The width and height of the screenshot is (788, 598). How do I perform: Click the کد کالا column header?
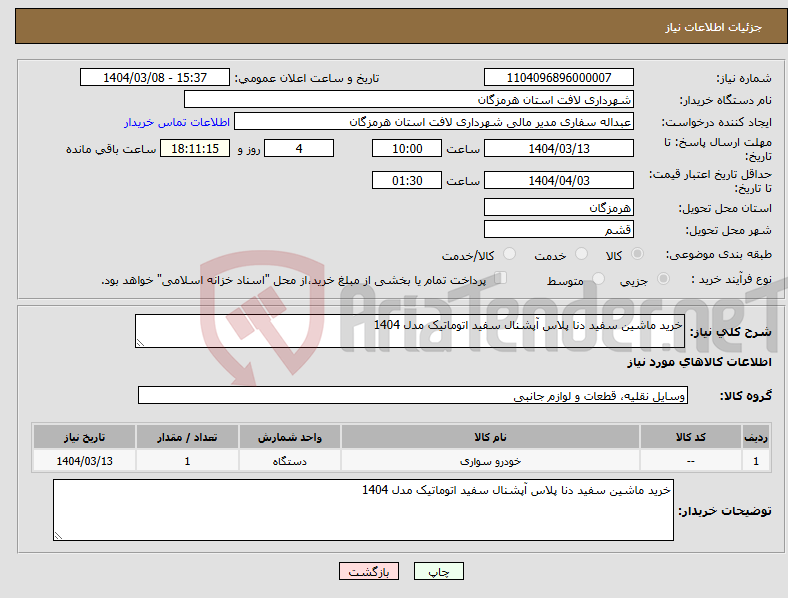[691, 437]
